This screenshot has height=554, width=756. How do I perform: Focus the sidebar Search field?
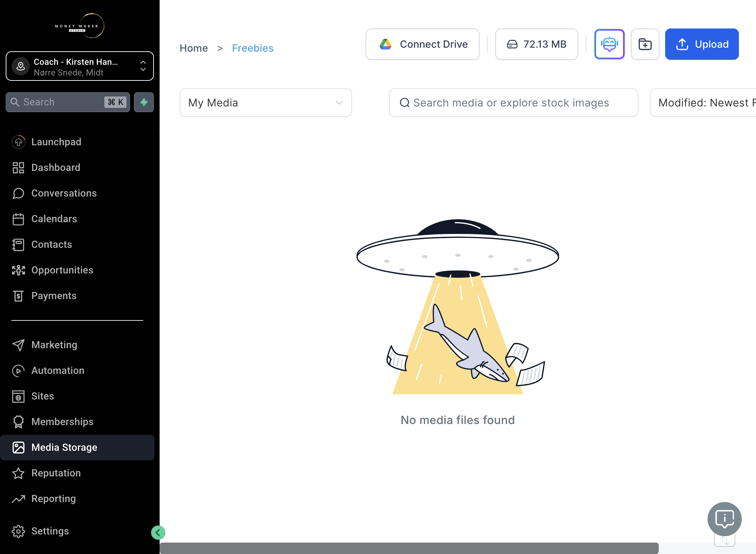coord(68,102)
